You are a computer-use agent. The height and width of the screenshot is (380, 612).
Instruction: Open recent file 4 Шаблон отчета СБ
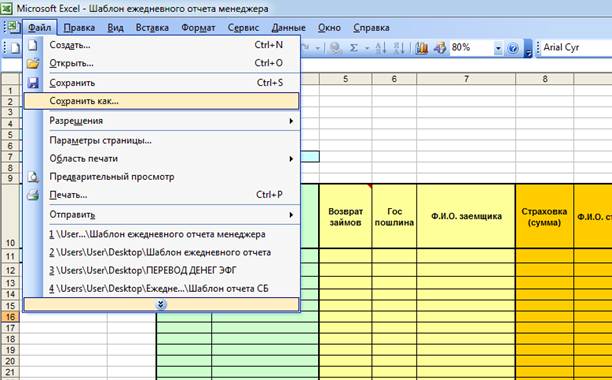click(x=161, y=289)
